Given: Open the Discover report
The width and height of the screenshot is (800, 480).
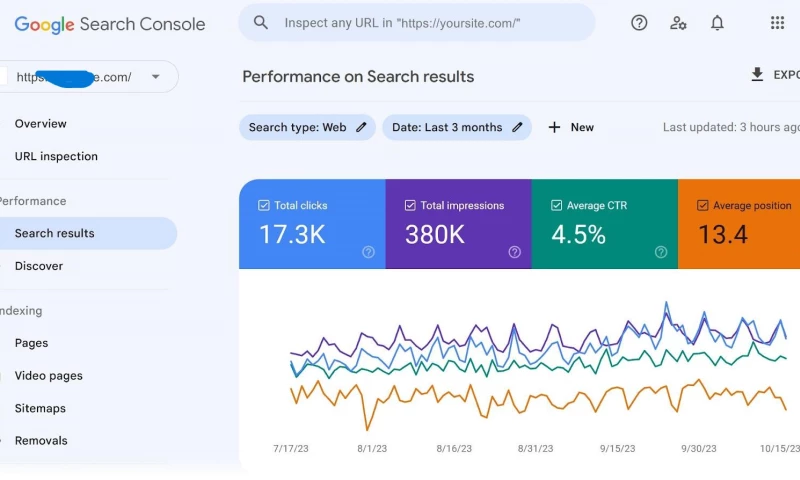Looking at the screenshot, I should point(39,266).
